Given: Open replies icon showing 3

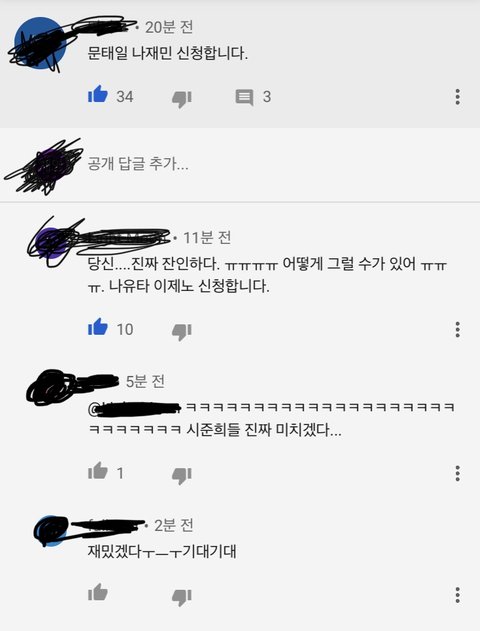Looking at the screenshot, I should [244, 97].
